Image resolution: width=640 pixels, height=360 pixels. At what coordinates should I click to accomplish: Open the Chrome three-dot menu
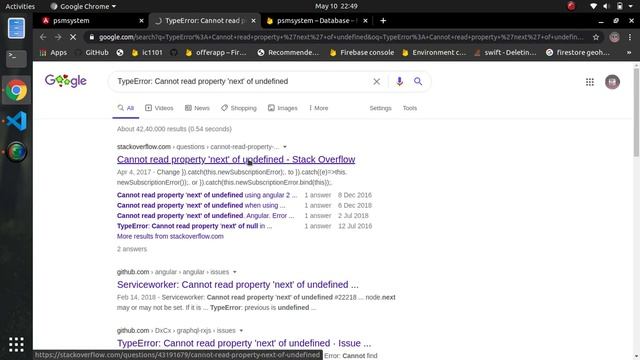tap(630, 37)
